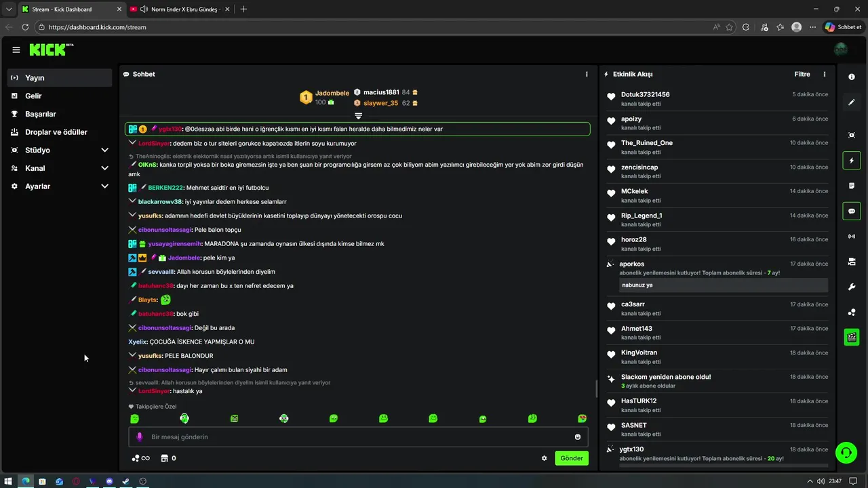Click Slackom yeniden abone oldu event

[x=717, y=381]
